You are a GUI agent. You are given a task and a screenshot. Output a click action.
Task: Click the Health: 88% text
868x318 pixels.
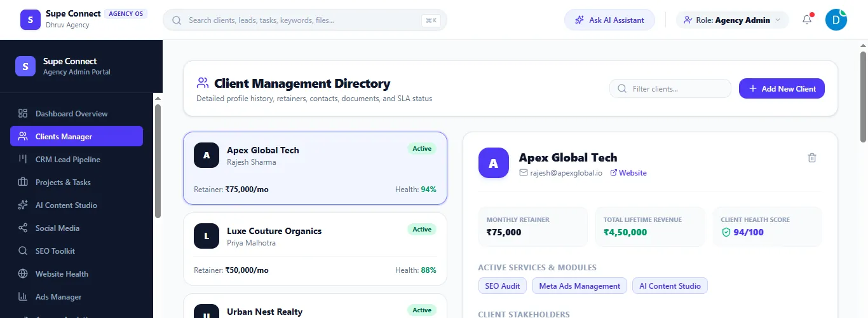click(416, 270)
